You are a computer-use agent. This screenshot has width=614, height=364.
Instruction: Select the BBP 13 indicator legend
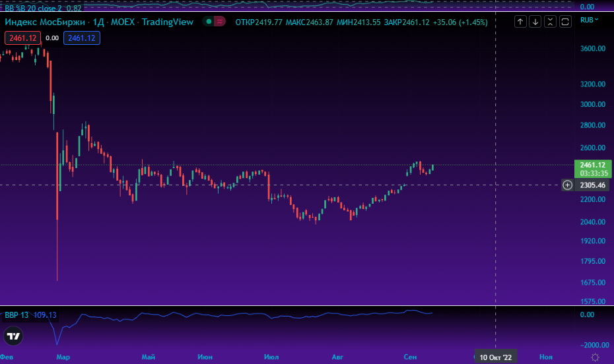click(x=30, y=315)
